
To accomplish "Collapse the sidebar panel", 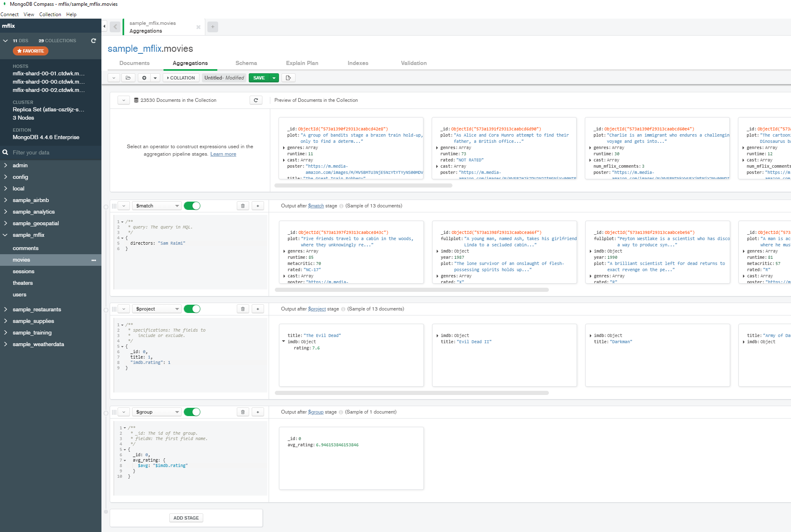I will [x=104, y=26].
